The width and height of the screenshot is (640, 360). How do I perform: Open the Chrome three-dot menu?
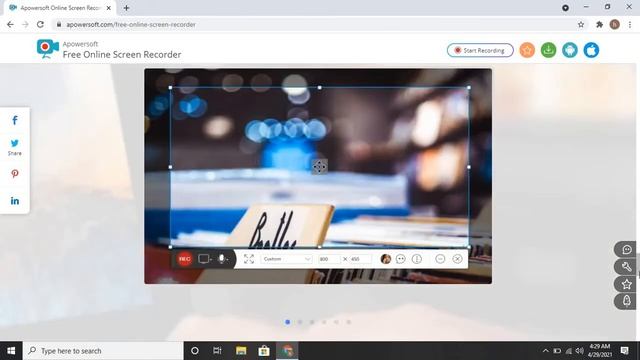point(630,24)
